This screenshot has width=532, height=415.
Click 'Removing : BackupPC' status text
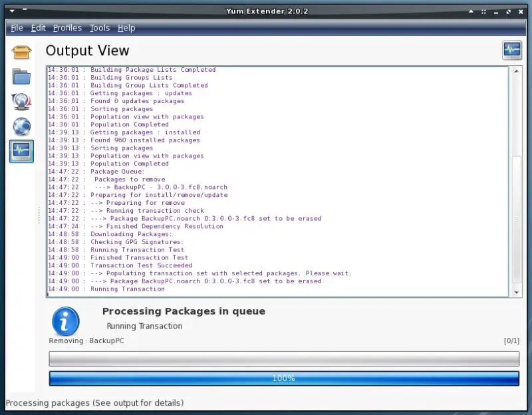click(x=86, y=341)
